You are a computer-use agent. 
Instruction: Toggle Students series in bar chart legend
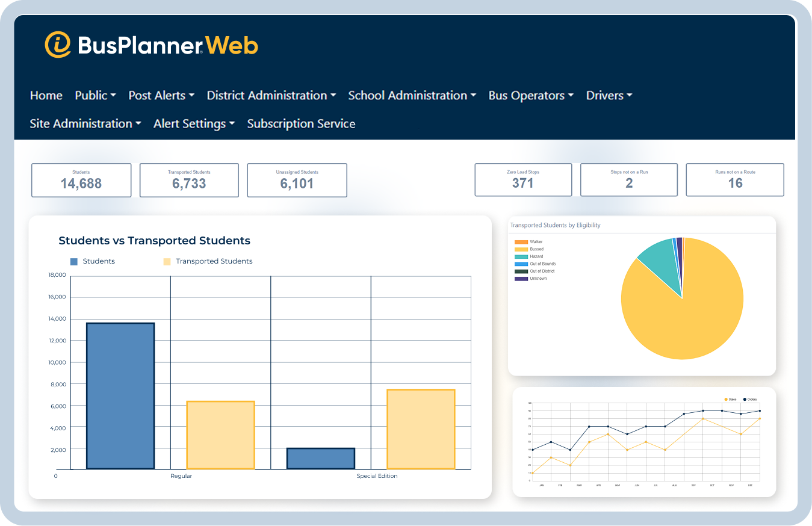(x=93, y=261)
